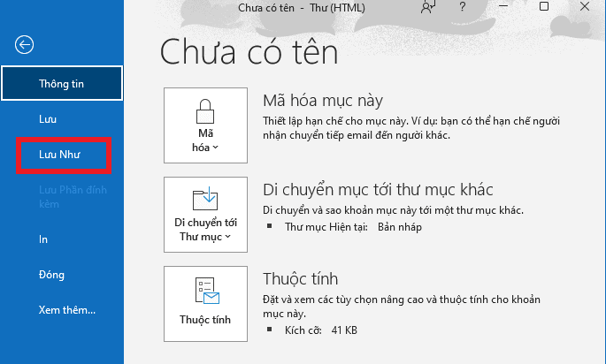The image size is (606, 364).
Task: Click the Mã hóa mục này heading
Action: click(x=323, y=101)
